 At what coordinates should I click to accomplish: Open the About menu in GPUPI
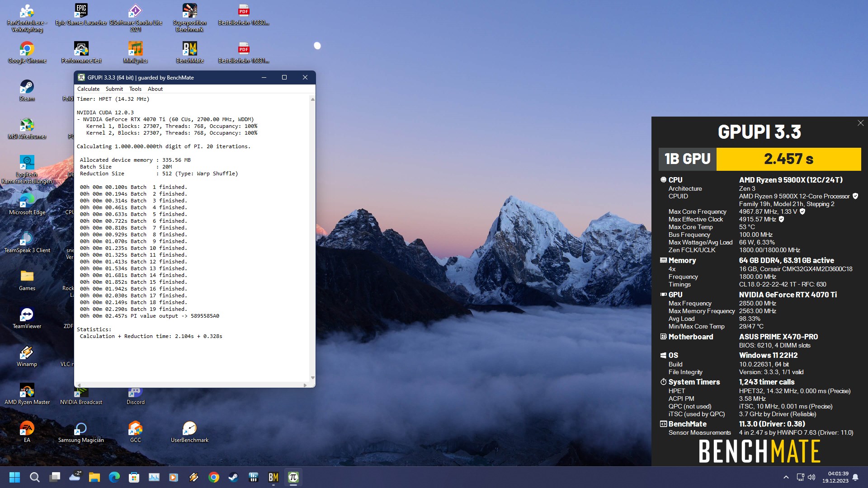[155, 89]
